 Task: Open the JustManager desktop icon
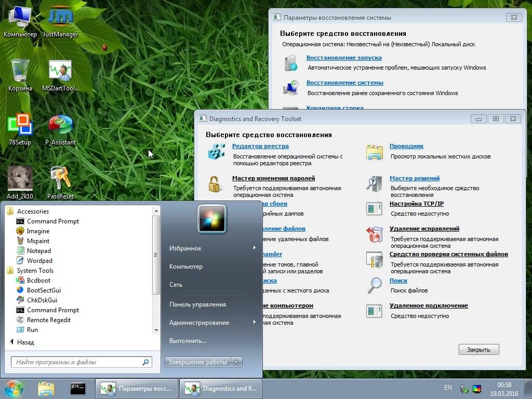pyautogui.click(x=60, y=21)
